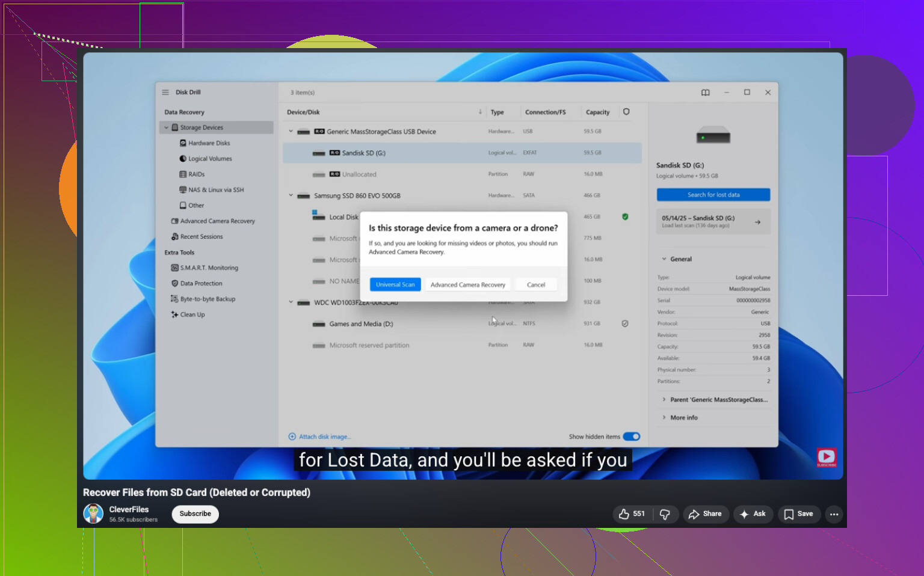
Task: Click Universal Scan in the dialog
Action: tap(395, 285)
